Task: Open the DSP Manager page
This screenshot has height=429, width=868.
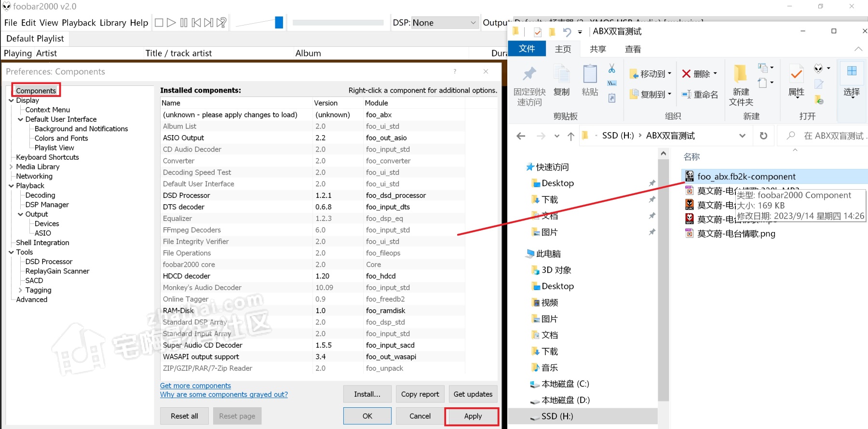Action: click(47, 205)
